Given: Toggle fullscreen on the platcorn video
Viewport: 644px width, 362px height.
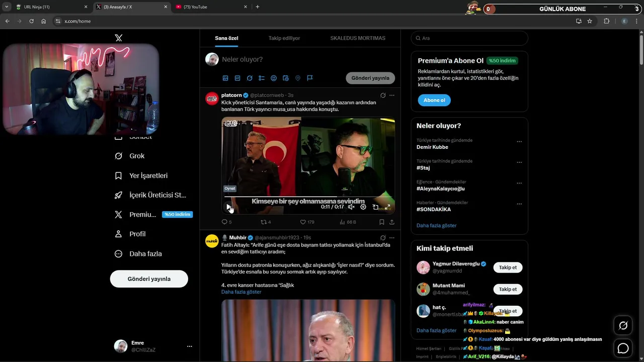Looking at the screenshot, I should click(387, 207).
